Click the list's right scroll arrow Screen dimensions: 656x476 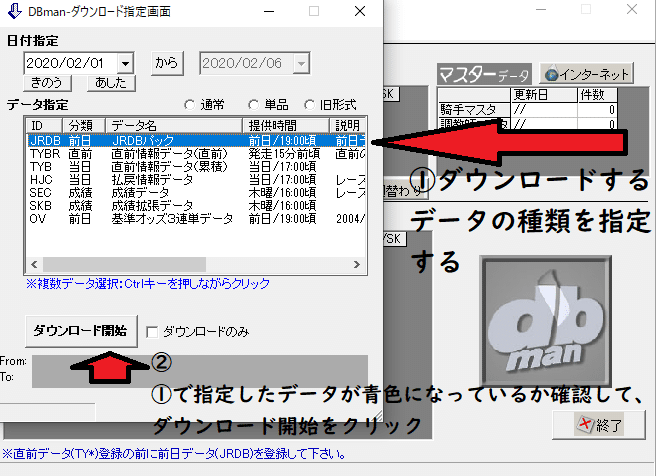coord(357,264)
